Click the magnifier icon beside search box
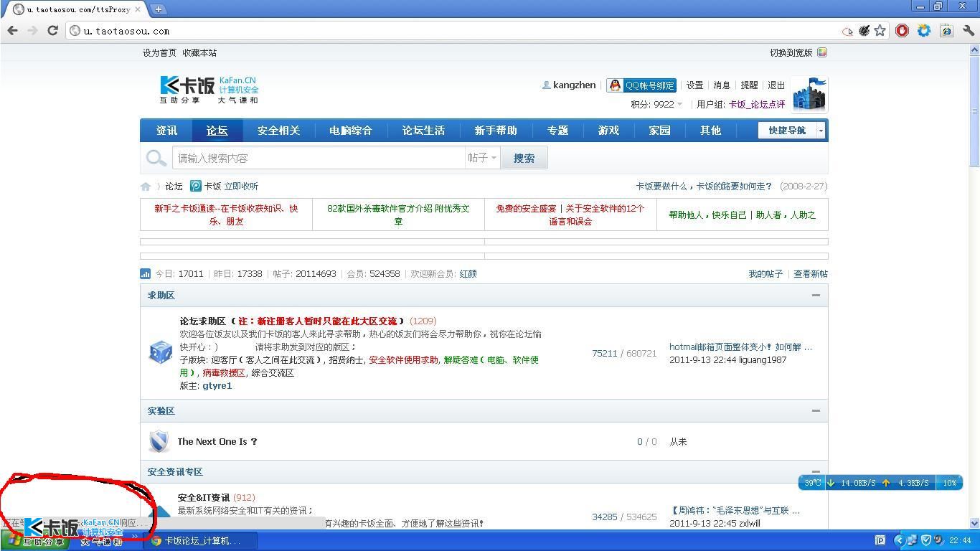The image size is (980, 551). 156,158
